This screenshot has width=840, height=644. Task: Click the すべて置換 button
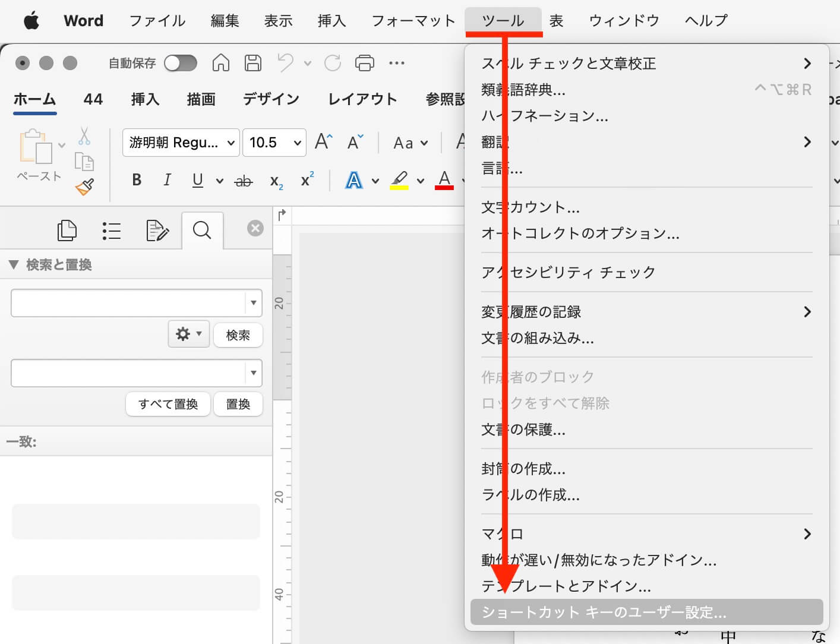click(x=168, y=404)
